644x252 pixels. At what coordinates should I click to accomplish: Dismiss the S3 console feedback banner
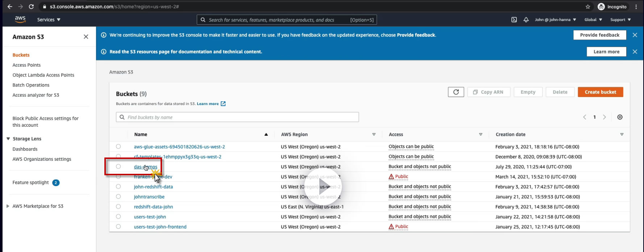tap(635, 35)
